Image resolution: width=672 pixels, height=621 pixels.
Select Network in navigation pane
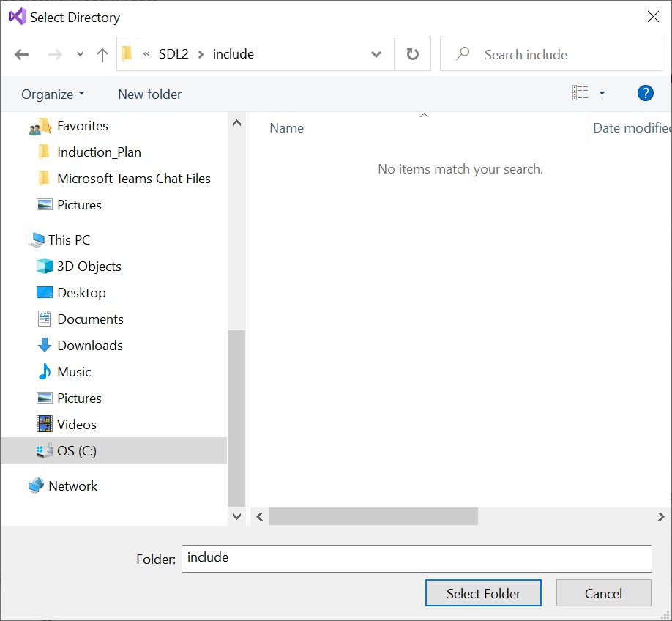[73, 486]
